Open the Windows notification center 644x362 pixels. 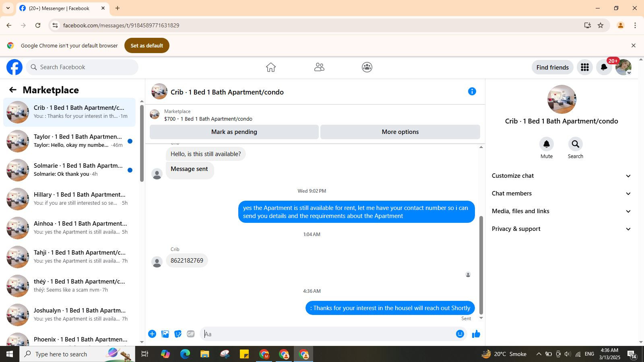click(632, 354)
